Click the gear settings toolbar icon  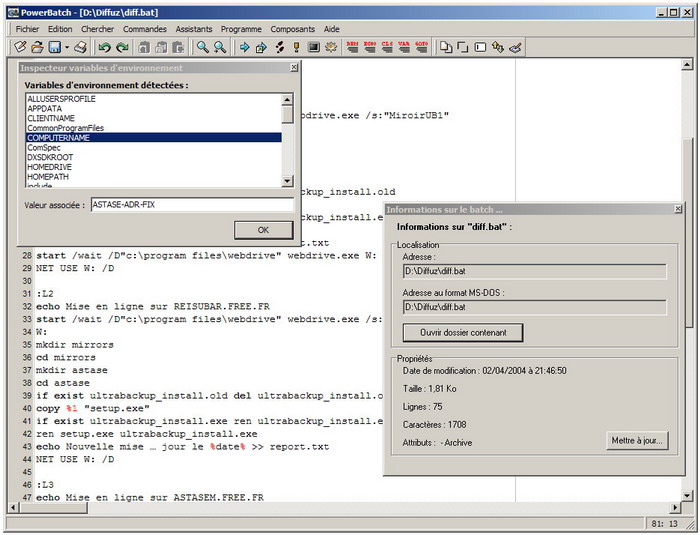331,47
